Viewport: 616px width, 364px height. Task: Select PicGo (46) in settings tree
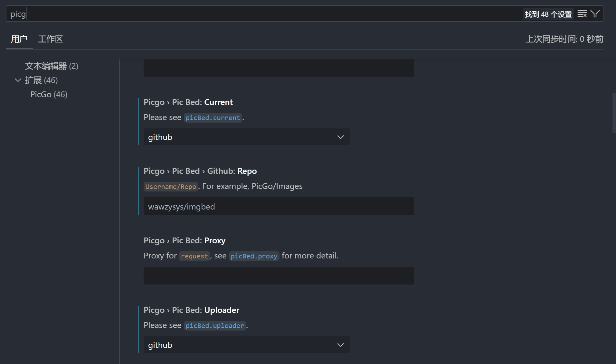(49, 94)
